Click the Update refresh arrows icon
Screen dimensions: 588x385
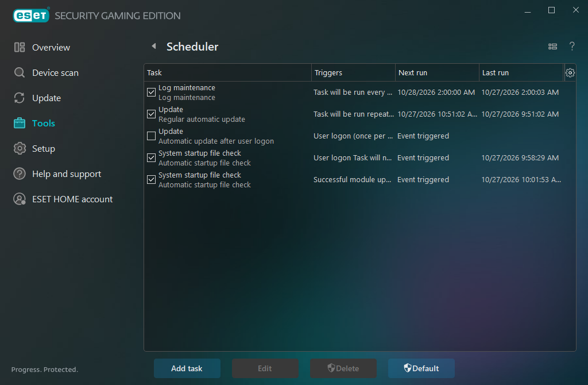coord(20,98)
